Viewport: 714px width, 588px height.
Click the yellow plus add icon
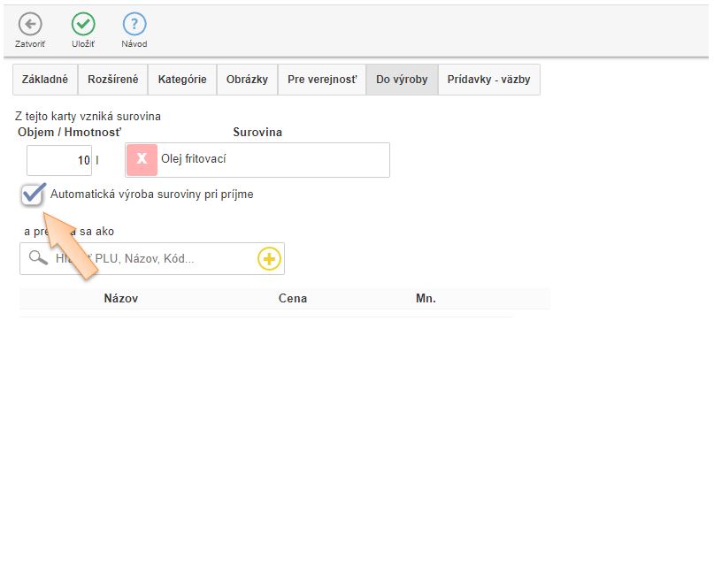click(269, 258)
